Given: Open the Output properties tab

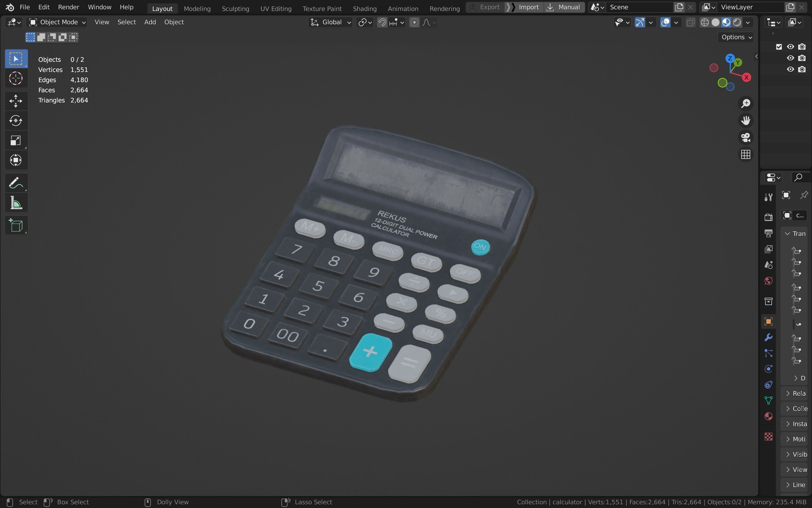Looking at the screenshot, I should (768, 233).
